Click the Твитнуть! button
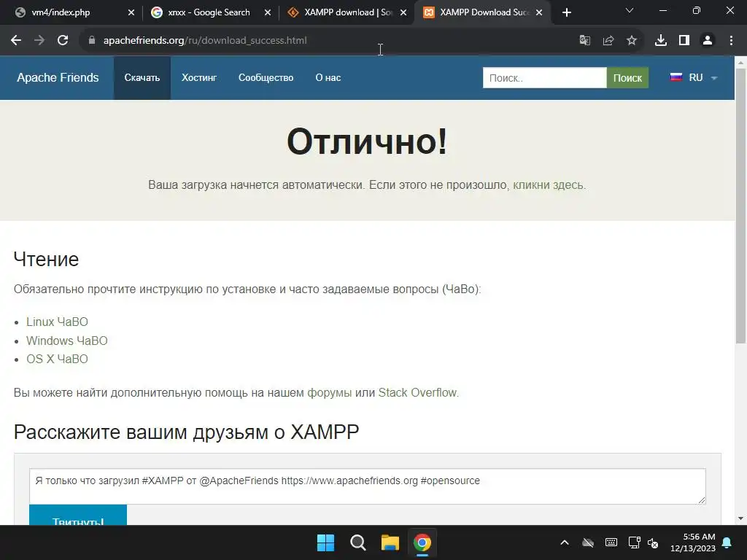The image size is (747, 560). 78,516
